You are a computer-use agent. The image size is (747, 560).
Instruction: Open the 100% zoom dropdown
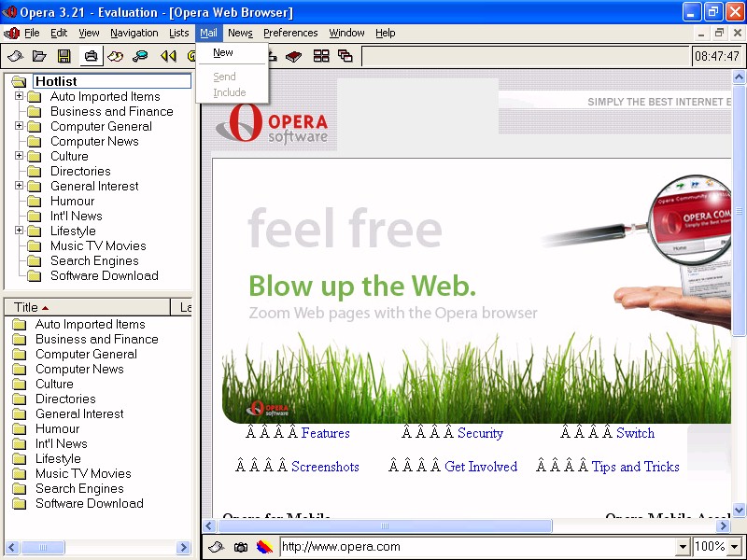click(x=734, y=547)
